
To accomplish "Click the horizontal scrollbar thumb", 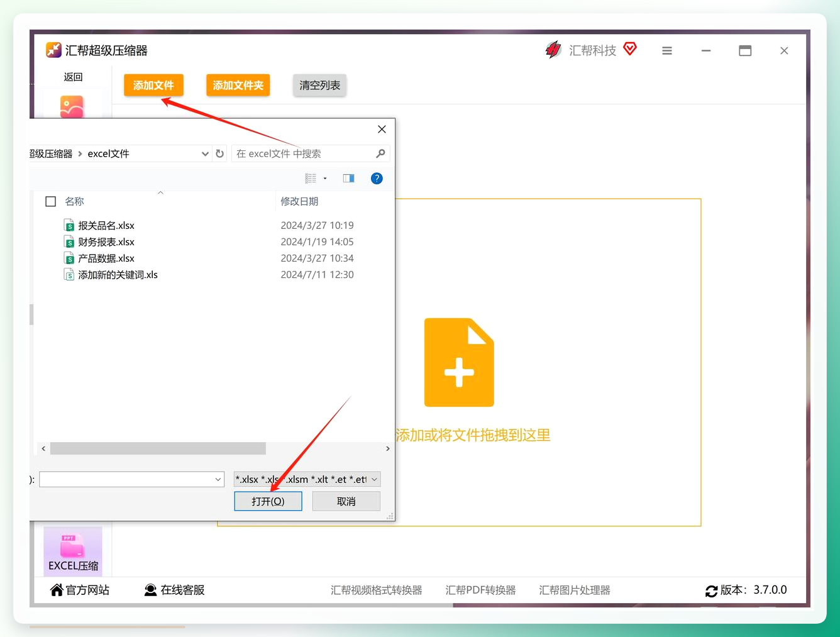I will 158,448.
